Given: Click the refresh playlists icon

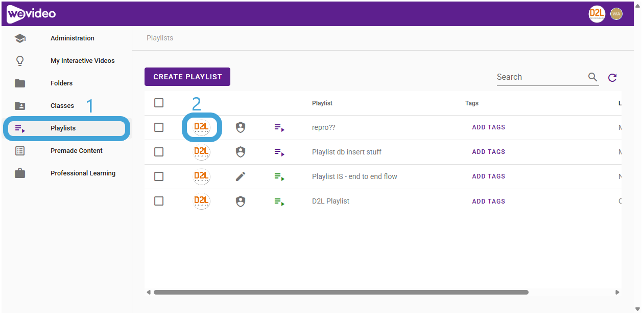Looking at the screenshot, I should pyautogui.click(x=612, y=78).
